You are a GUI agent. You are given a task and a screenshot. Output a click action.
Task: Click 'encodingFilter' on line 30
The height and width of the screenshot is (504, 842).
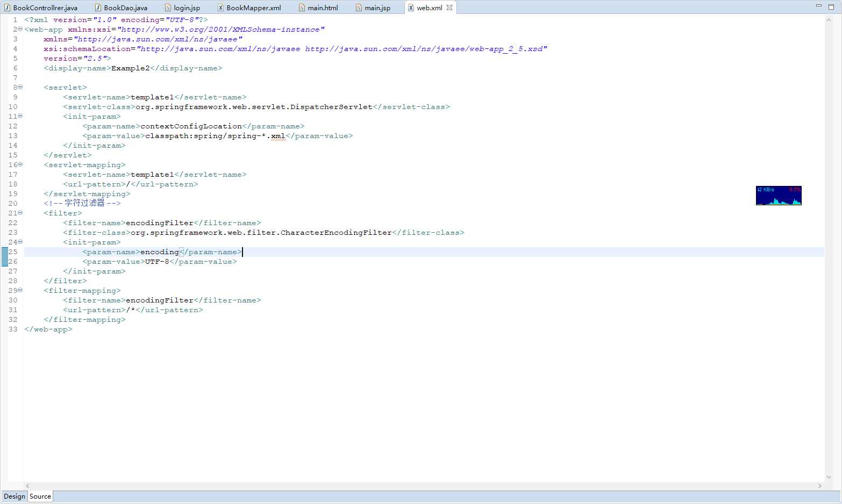pyautogui.click(x=160, y=300)
